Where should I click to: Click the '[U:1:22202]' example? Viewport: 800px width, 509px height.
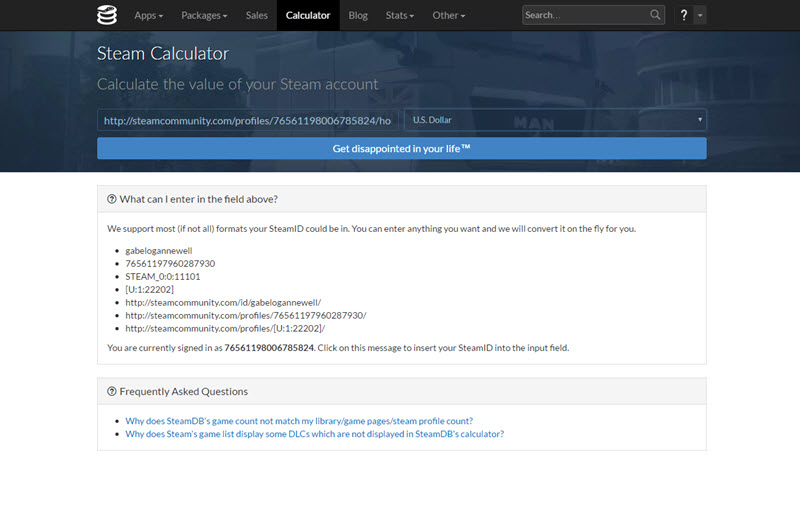point(149,290)
